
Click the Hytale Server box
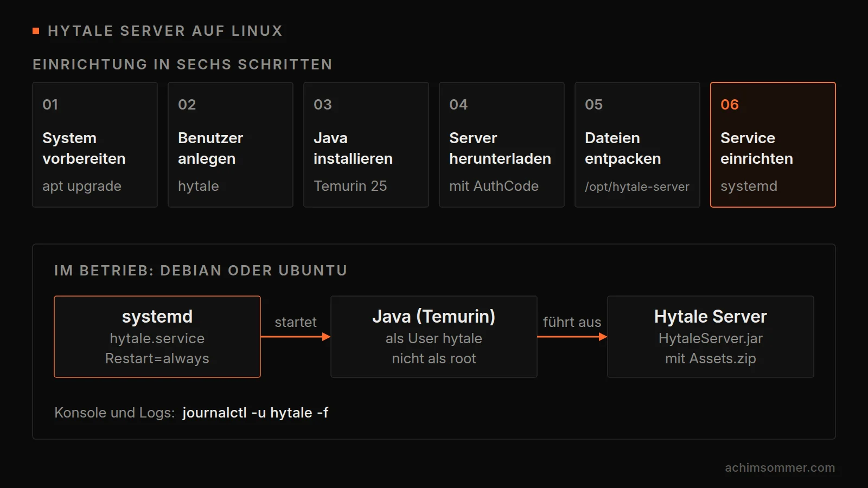pos(711,337)
